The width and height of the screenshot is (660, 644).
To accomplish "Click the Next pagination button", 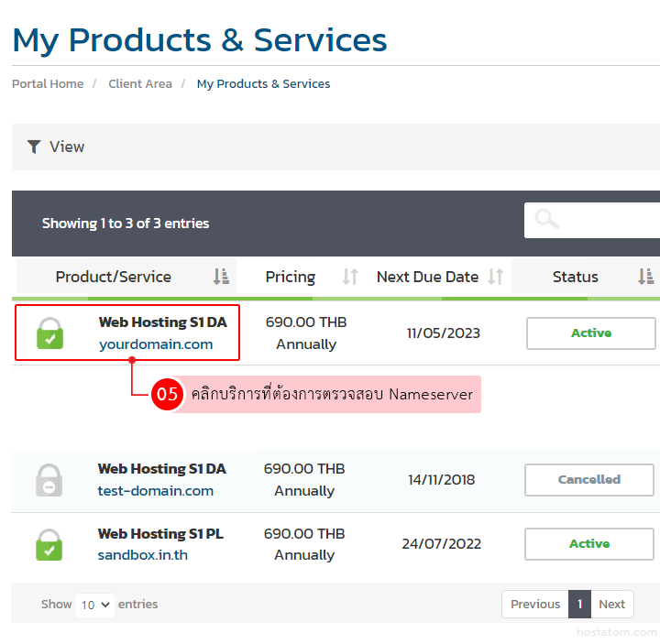I will (611, 605).
